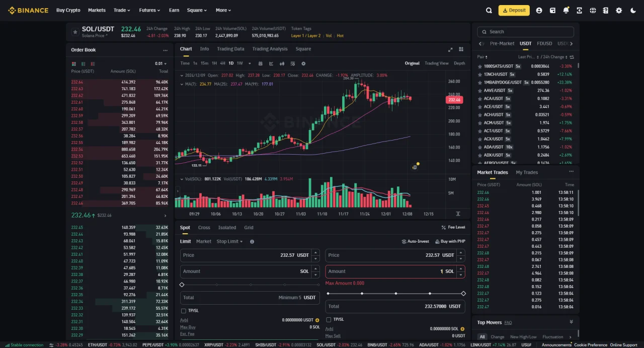This screenshot has height=348, width=644.
Task: Click the Auto-Invest link
Action: pos(416,242)
